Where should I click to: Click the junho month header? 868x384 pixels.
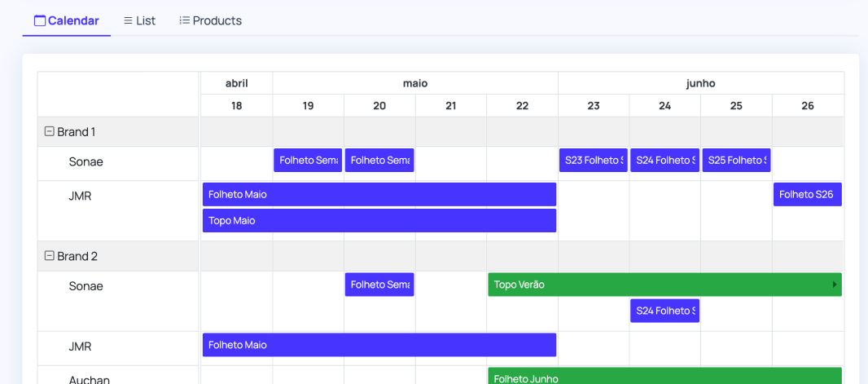(700, 83)
